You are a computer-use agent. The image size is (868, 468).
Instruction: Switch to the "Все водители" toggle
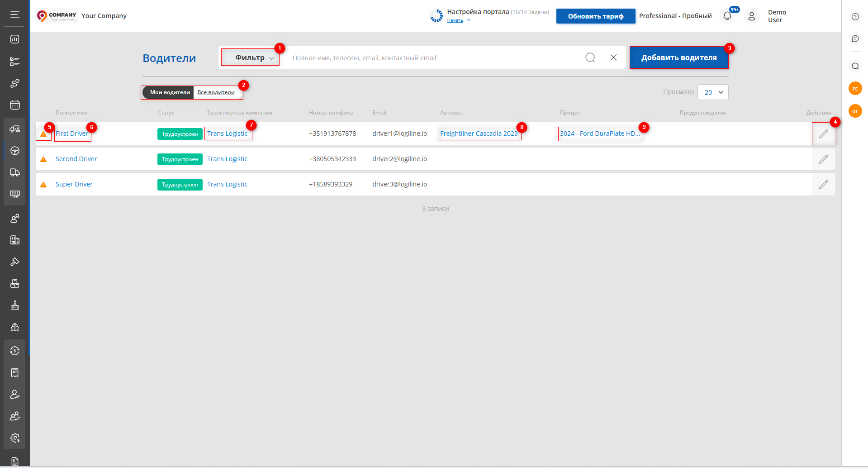pyautogui.click(x=216, y=92)
